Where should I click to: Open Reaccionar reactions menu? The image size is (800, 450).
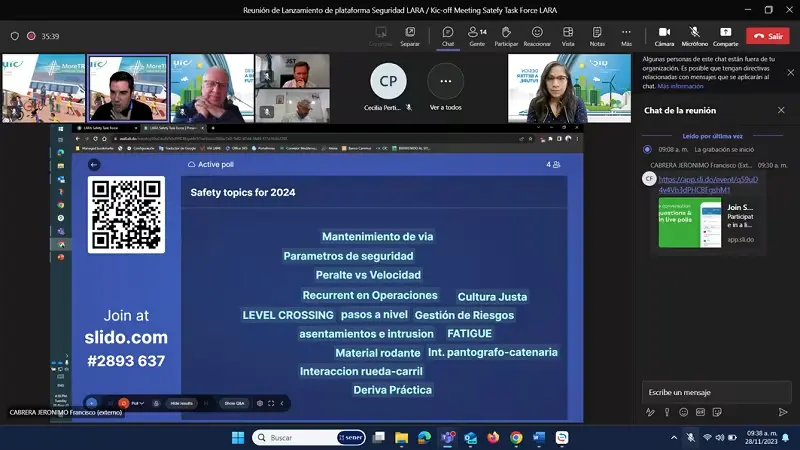tap(537, 37)
